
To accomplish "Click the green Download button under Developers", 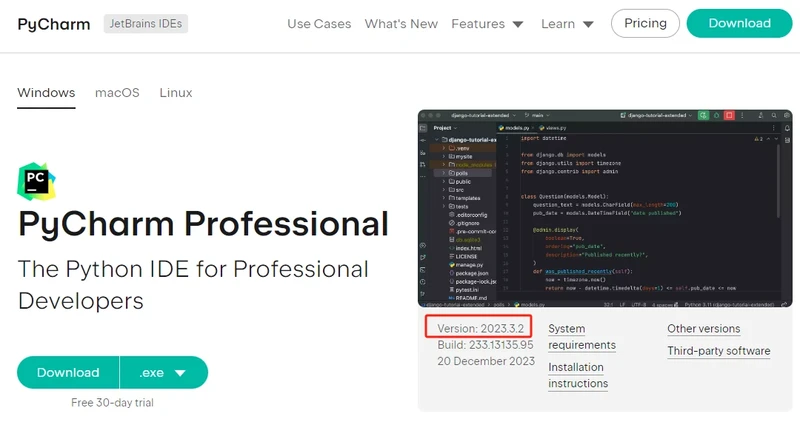I will tap(68, 373).
